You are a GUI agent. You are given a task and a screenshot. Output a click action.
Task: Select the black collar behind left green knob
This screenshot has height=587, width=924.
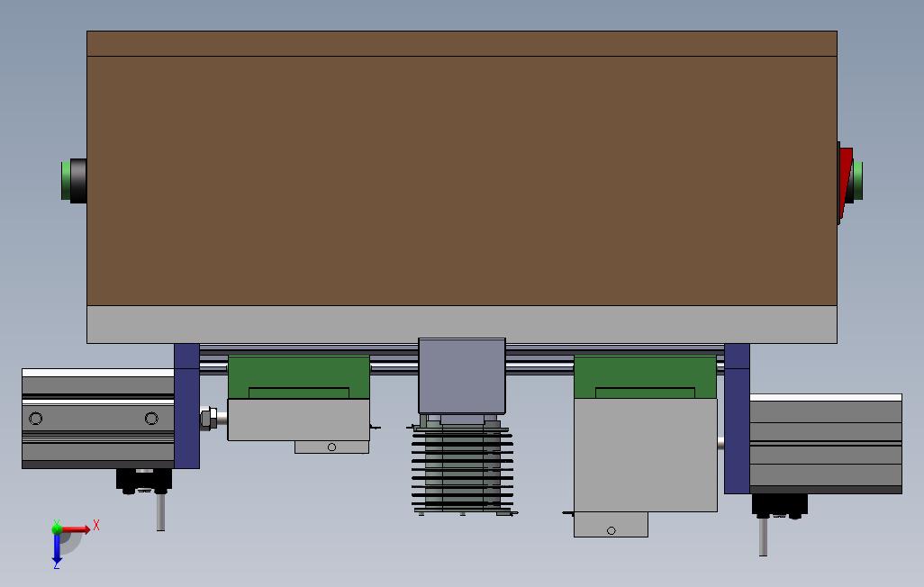click(x=78, y=180)
